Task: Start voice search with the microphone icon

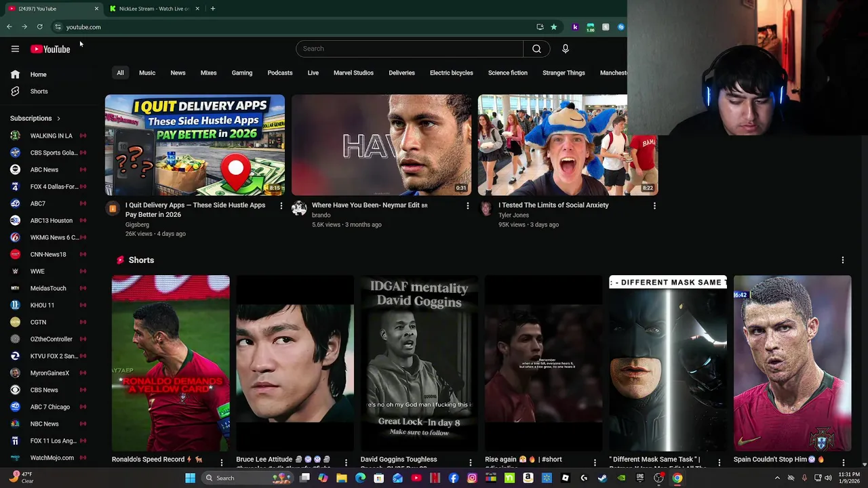Action: click(x=565, y=49)
